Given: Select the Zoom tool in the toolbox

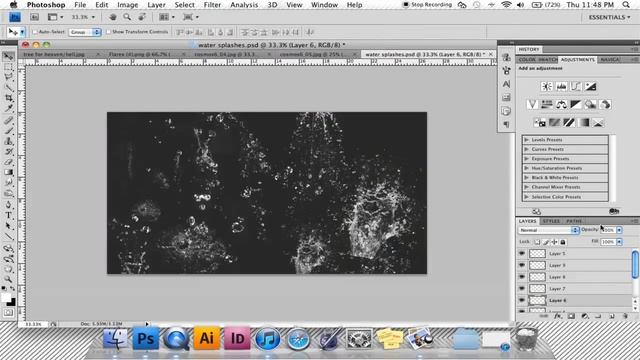Looking at the screenshot, I should coord(9,280).
